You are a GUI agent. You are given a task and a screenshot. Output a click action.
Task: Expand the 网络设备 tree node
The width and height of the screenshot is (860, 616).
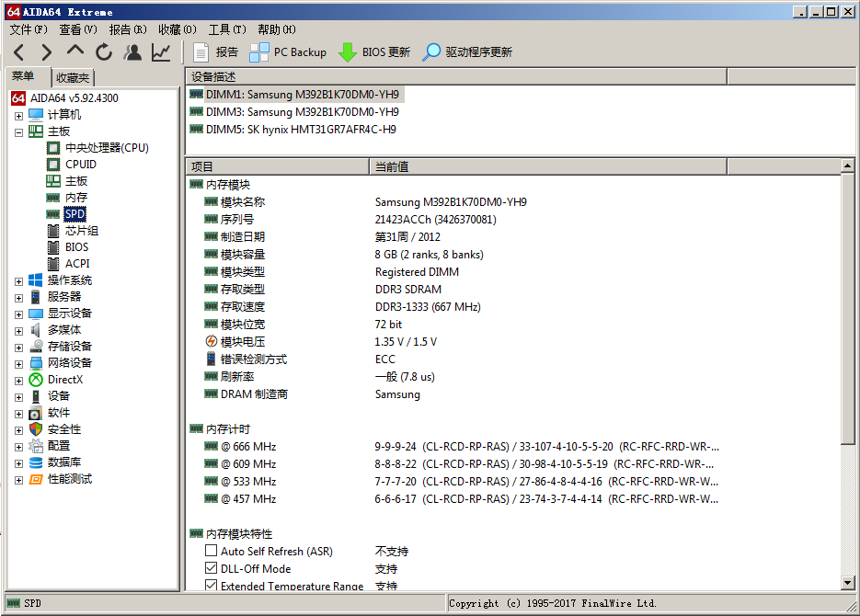point(18,364)
